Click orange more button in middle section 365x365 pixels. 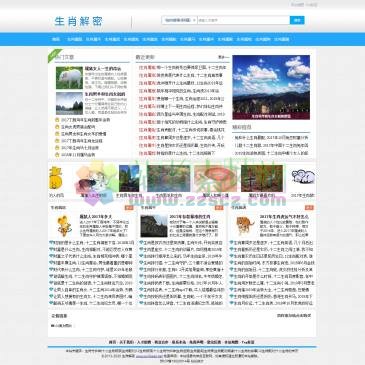(x=219, y=208)
